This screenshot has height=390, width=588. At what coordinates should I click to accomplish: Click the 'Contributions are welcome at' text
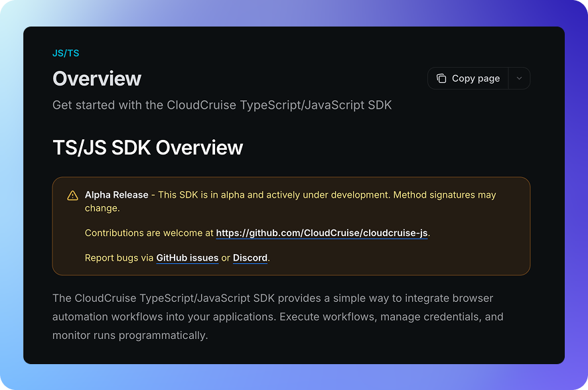149,233
